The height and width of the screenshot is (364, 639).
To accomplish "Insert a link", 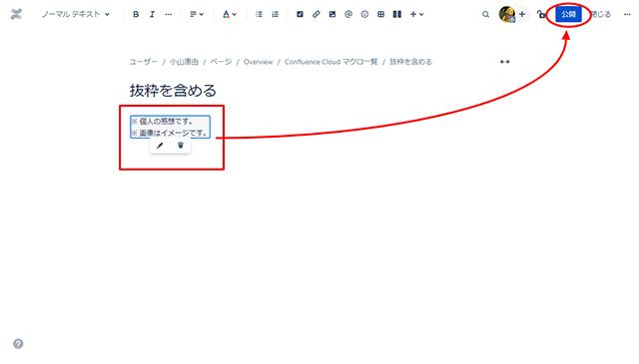I will coord(317,14).
